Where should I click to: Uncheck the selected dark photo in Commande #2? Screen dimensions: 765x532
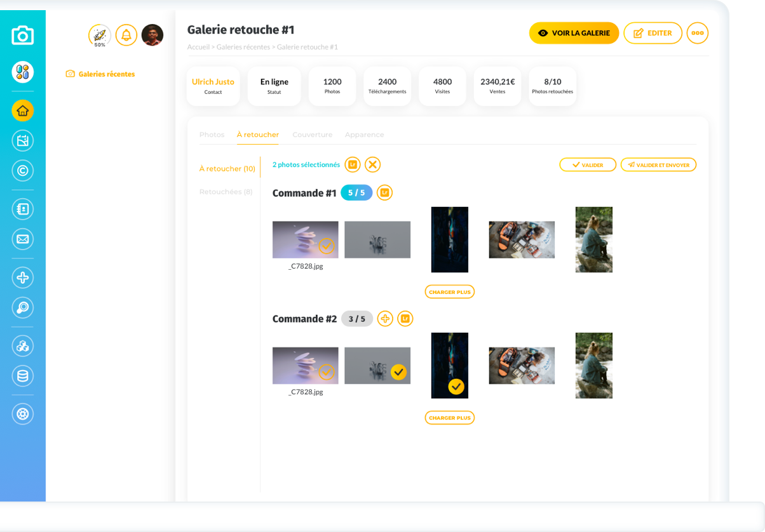click(x=456, y=387)
